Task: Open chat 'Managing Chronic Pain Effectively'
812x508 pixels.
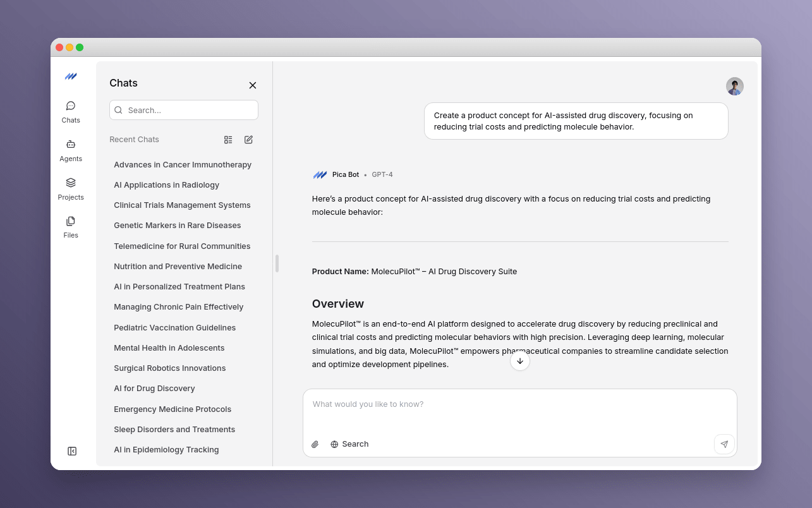Action: pyautogui.click(x=179, y=307)
